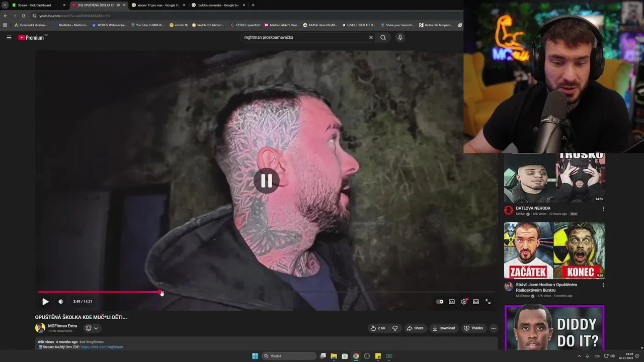Clear the search query with X
The width and height of the screenshot is (644, 362).
(x=371, y=37)
